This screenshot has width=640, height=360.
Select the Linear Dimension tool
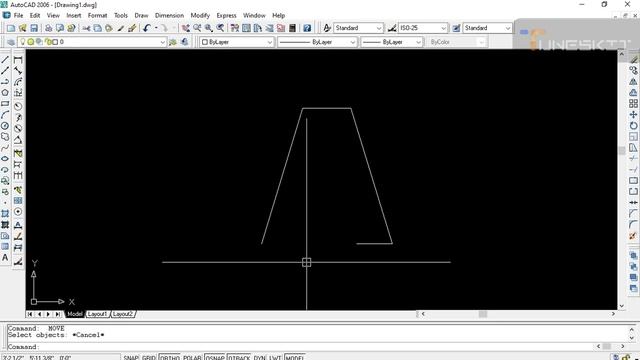(x=18, y=60)
